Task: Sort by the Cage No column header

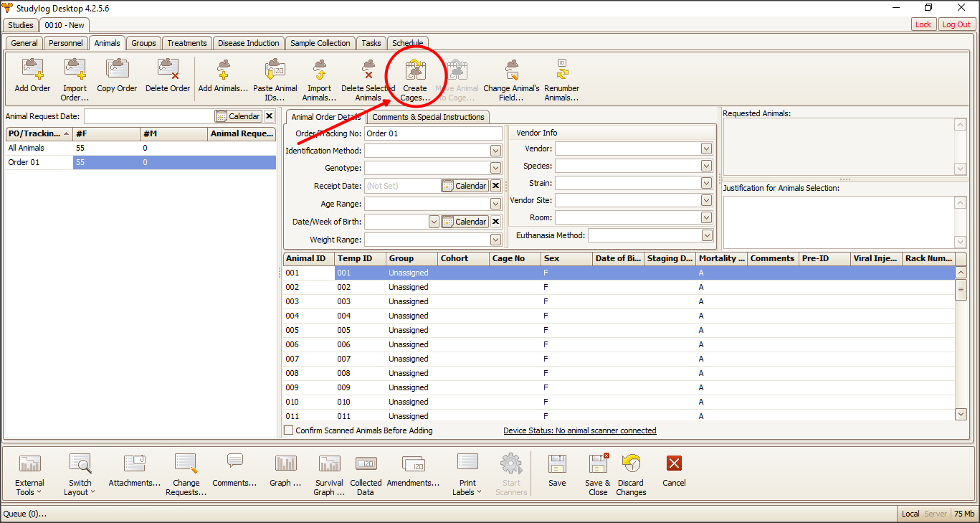Action: pyautogui.click(x=515, y=258)
